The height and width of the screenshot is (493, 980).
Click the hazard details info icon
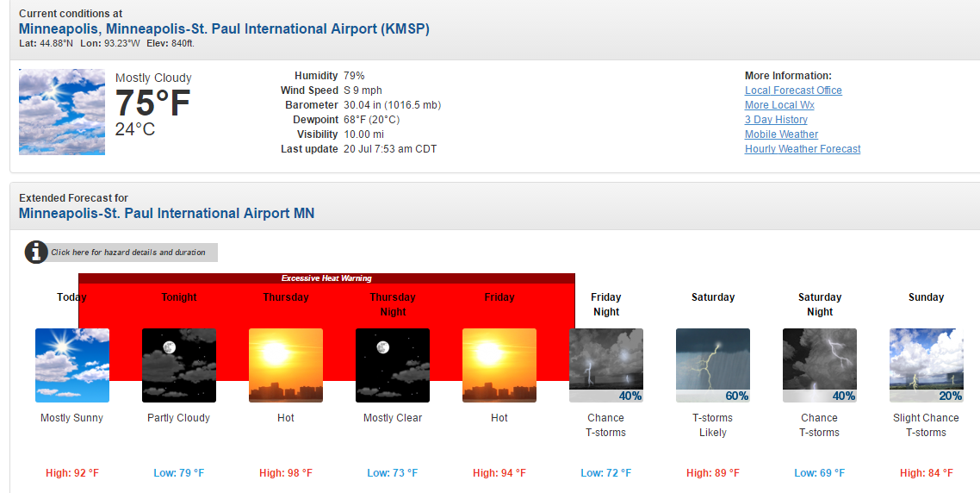coord(36,253)
